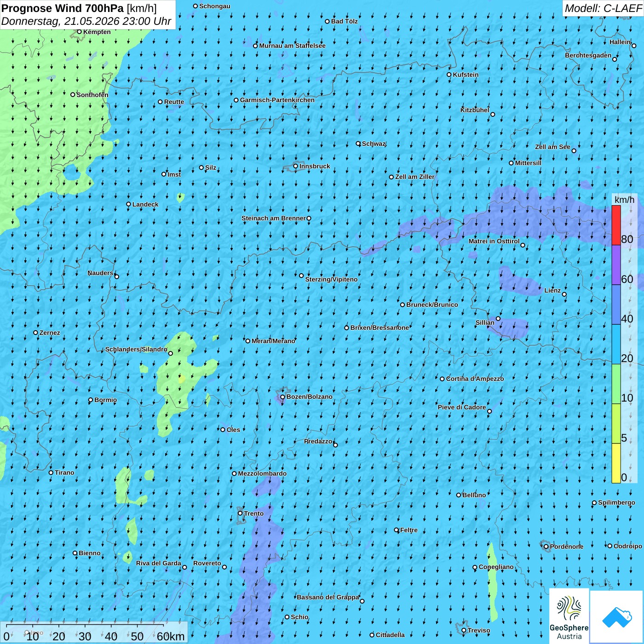Click the yellow 0 km/h legend band

click(616, 463)
